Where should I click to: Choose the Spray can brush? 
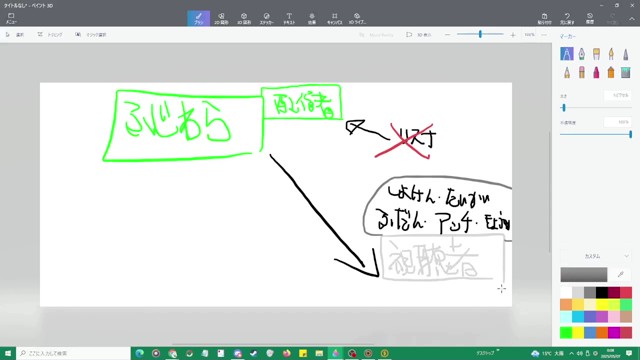611,73
